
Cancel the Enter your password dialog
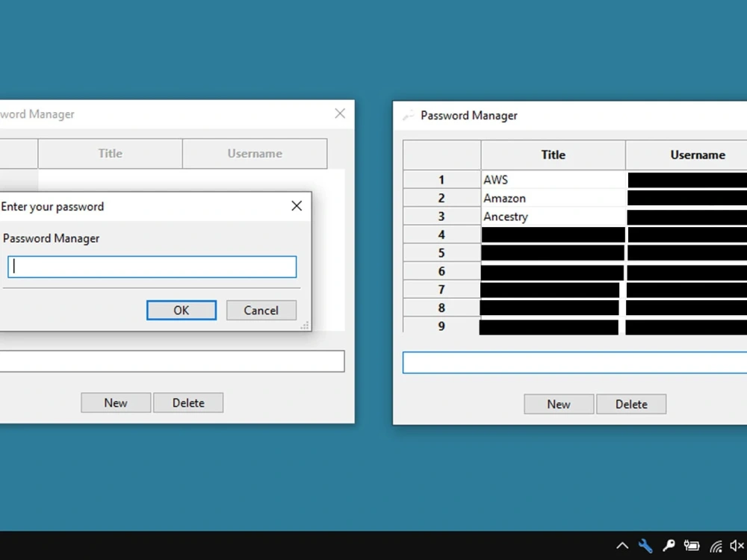pyautogui.click(x=261, y=311)
